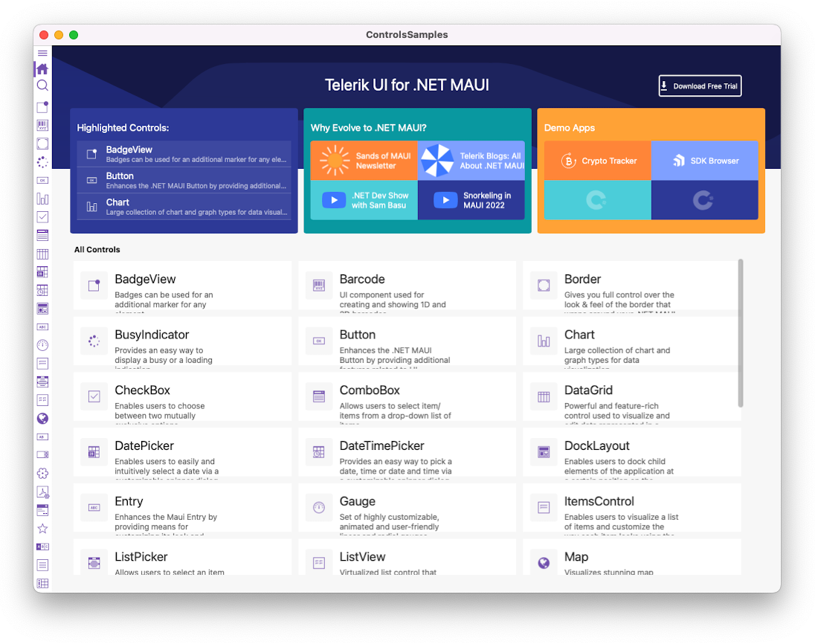The image size is (815, 644).
Task: Open Chart in Highlighted Controls list
Action: pyautogui.click(x=184, y=207)
